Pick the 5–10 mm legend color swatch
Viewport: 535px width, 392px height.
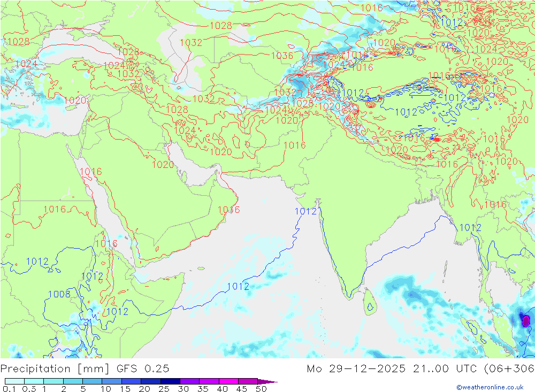point(93,381)
